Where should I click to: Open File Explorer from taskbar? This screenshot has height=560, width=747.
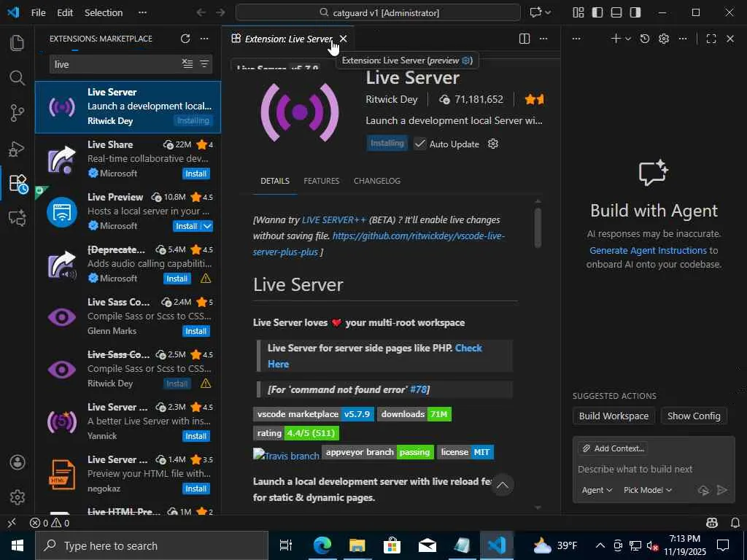click(357, 545)
